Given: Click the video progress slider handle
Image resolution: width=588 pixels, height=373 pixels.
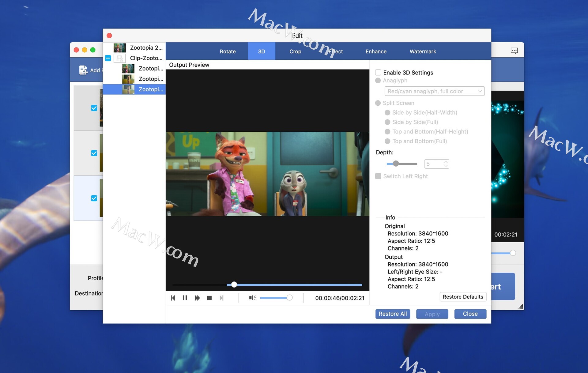Looking at the screenshot, I should 234,285.
